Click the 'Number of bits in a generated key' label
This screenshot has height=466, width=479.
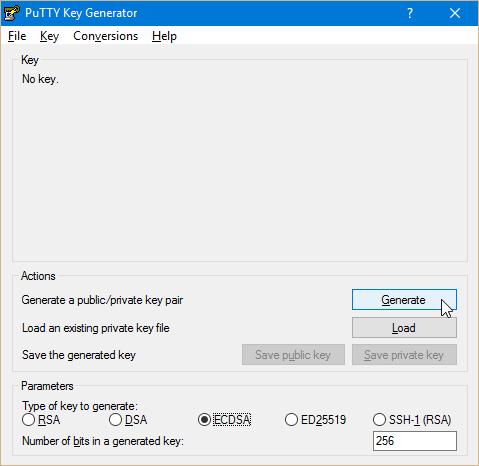[x=103, y=441]
